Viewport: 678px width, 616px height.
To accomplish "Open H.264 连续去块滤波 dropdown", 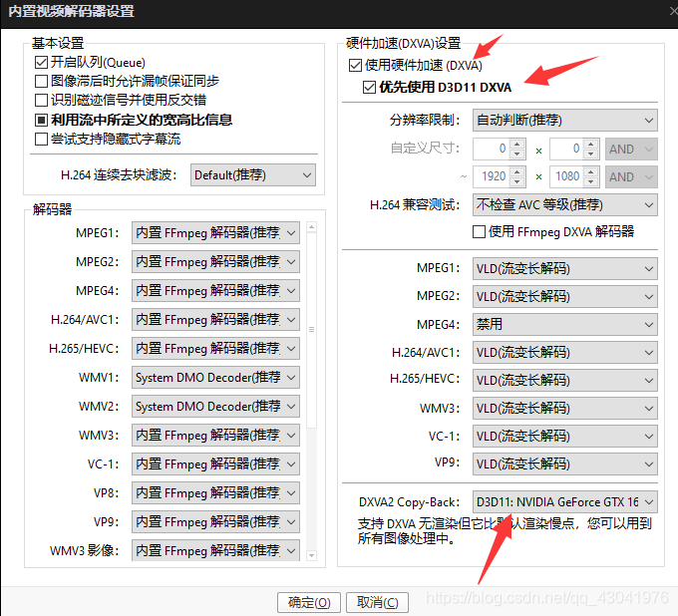I will click(253, 175).
